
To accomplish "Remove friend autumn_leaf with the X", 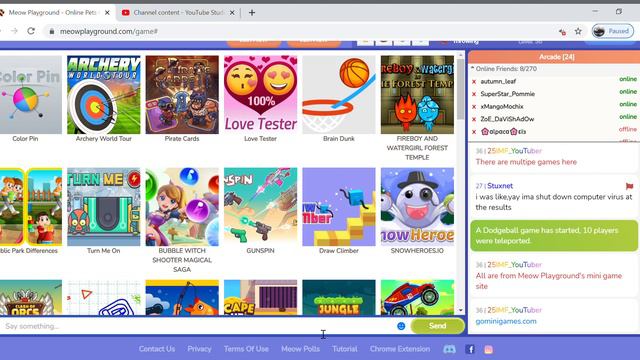I will click(x=474, y=82).
